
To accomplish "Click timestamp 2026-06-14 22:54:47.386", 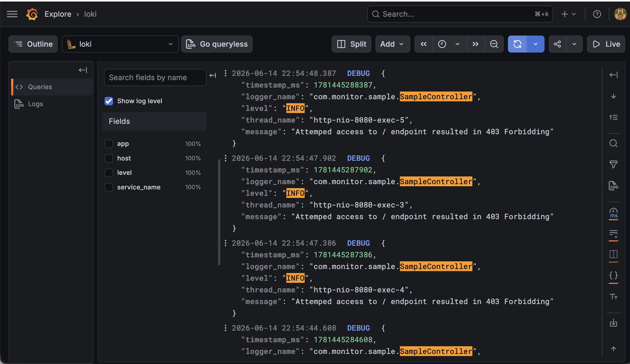I will point(284,243).
